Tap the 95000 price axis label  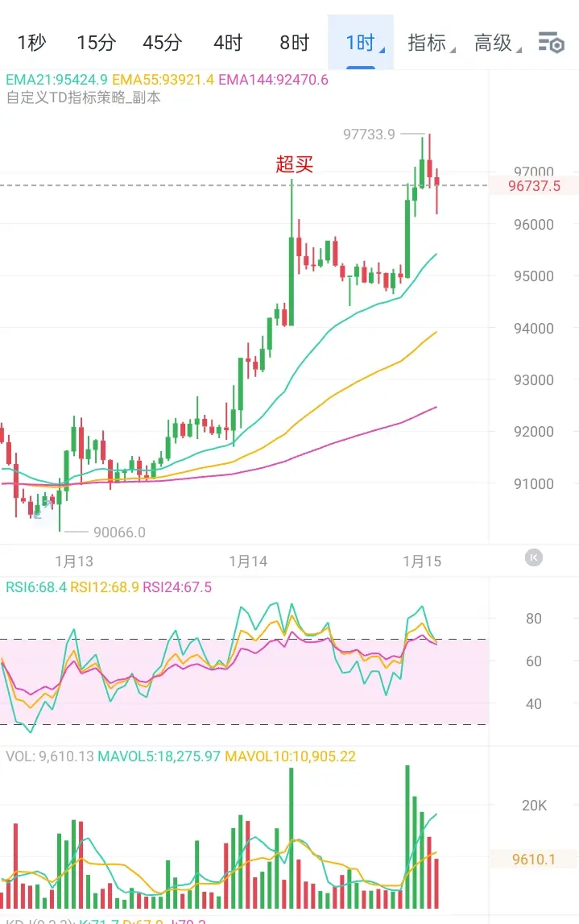534,276
